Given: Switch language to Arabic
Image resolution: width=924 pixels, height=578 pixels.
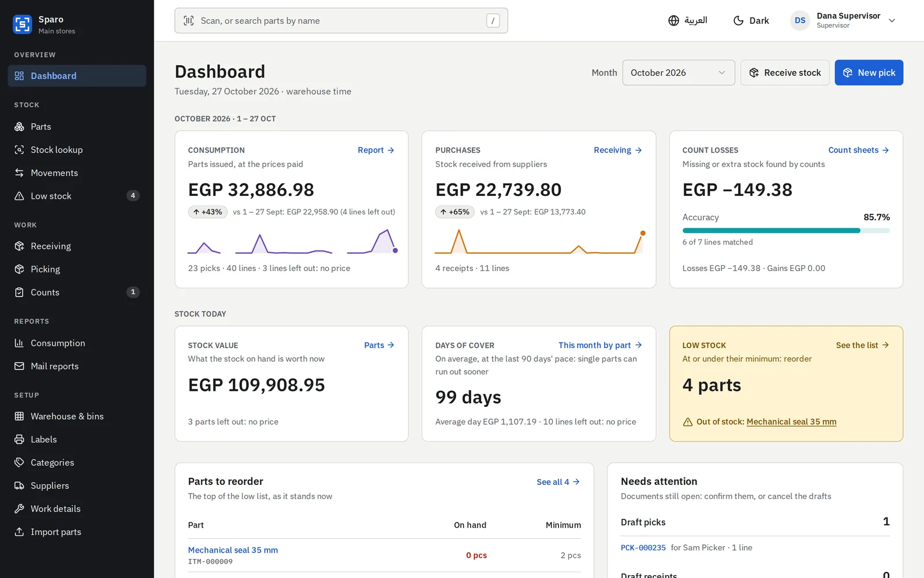Looking at the screenshot, I should click(x=687, y=21).
